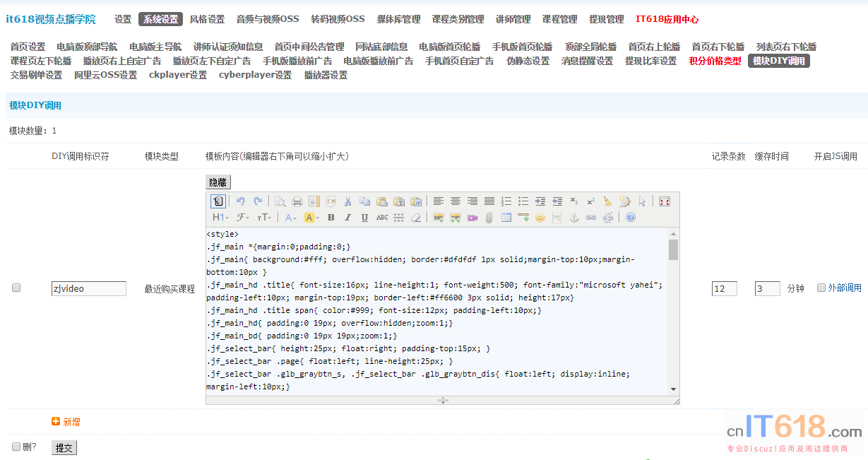
Task: Click the clear HTML broom icon
Action: [607, 201]
